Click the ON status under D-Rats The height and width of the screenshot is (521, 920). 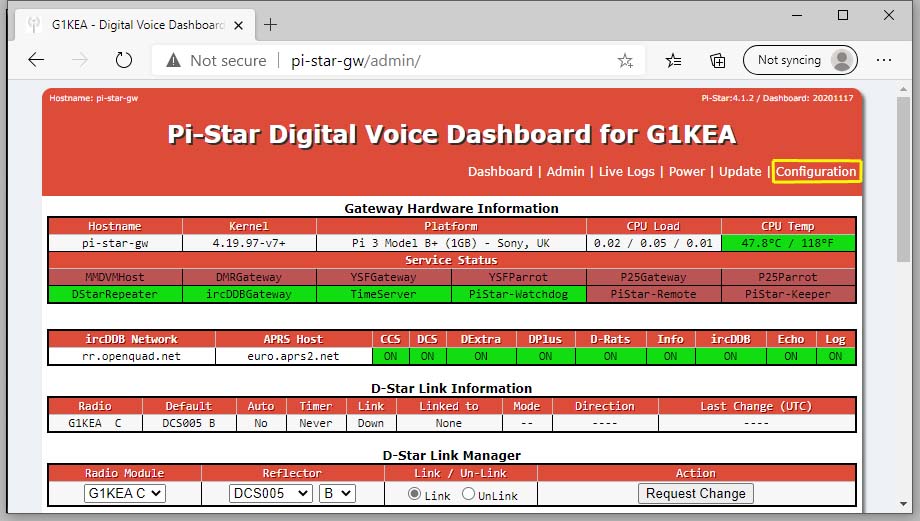tap(610, 356)
